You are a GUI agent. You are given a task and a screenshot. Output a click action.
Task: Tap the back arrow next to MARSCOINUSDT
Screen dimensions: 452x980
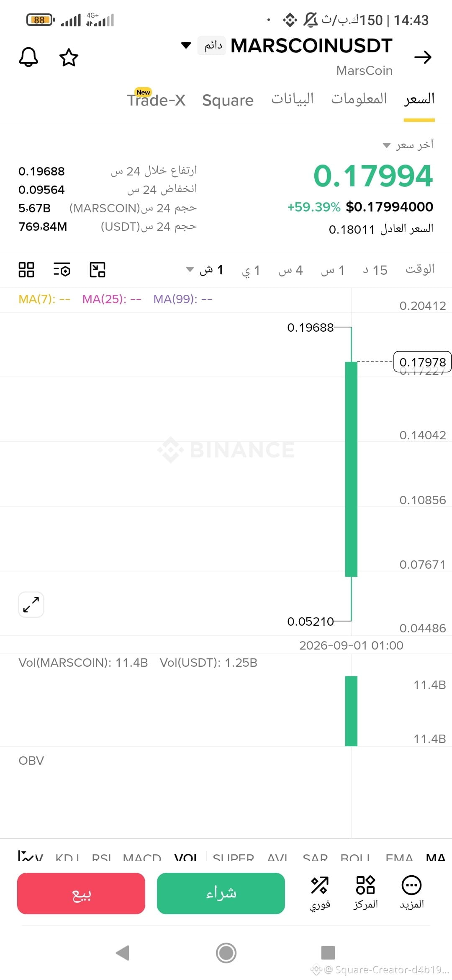click(423, 57)
